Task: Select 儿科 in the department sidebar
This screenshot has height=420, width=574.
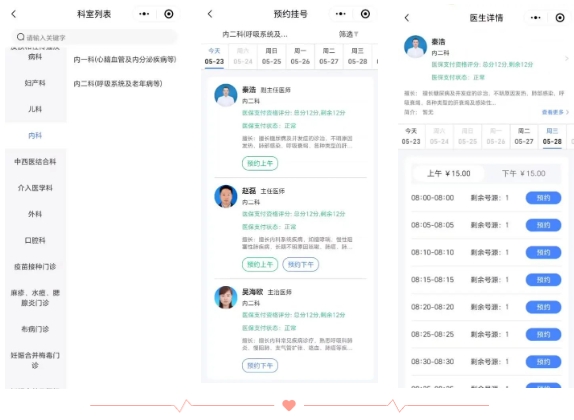Action: pos(35,109)
